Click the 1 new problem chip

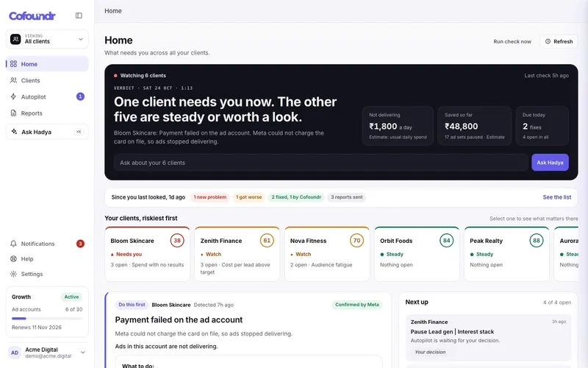(x=210, y=197)
